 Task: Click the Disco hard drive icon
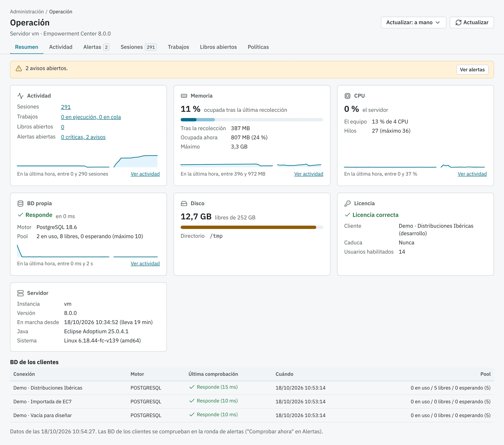click(184, 203)
